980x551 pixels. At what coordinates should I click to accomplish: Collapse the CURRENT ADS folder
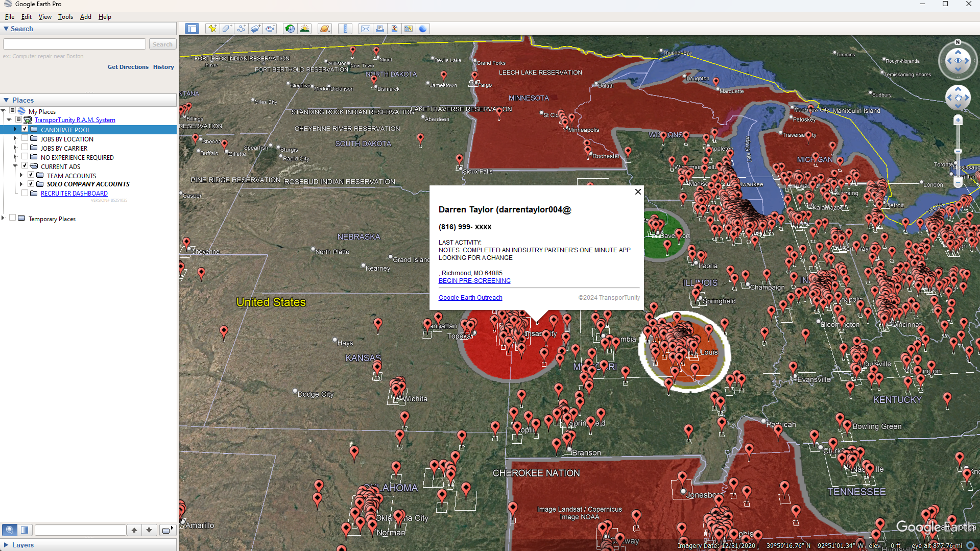tap(15, 166)
